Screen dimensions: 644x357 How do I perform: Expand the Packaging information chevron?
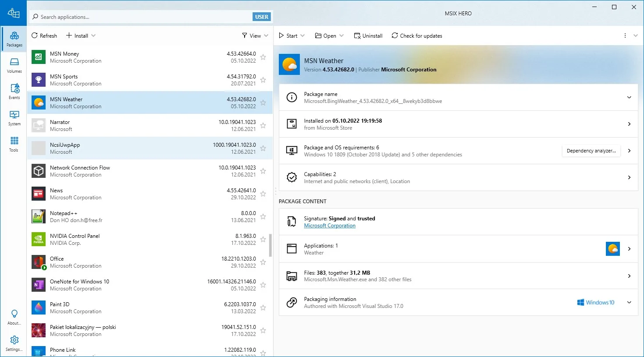629,302
